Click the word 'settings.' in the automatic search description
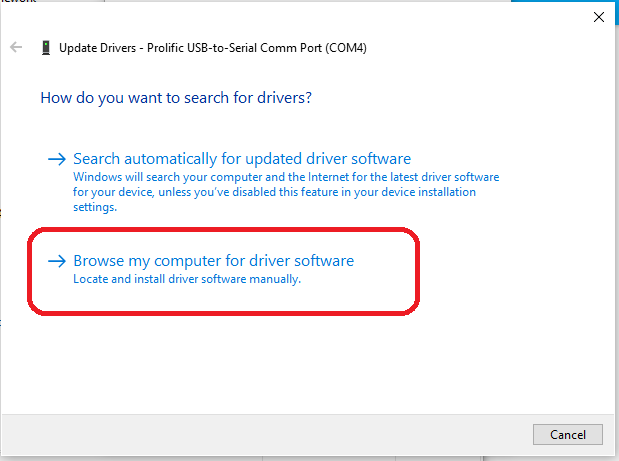This screenshot has width=619, height=461. [95, 207]
